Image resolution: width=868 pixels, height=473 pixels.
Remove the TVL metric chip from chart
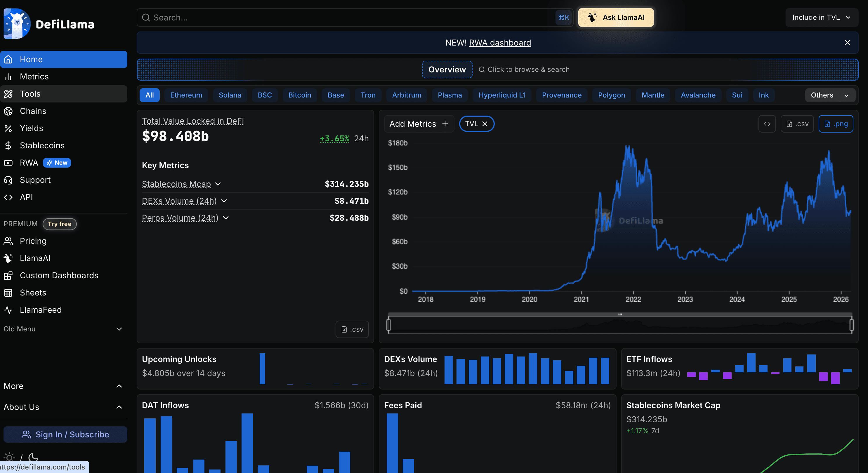tap(485, 124)
